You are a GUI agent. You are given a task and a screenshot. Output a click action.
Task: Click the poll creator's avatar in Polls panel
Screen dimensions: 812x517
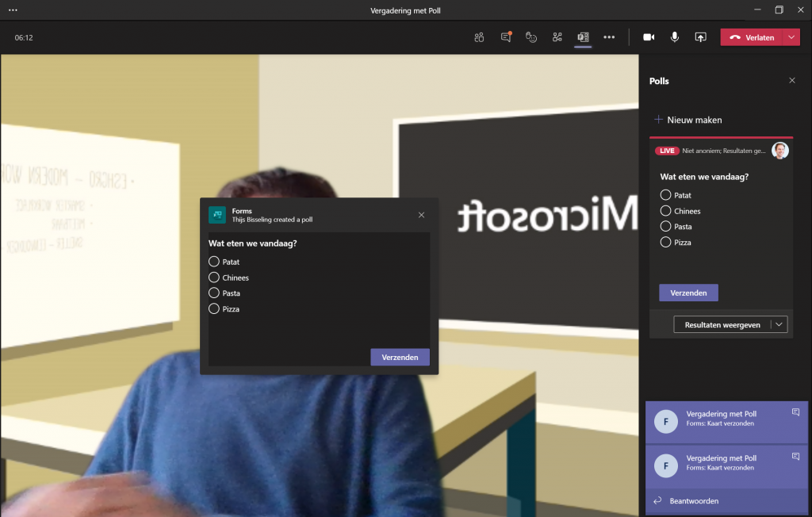(780, 151)
